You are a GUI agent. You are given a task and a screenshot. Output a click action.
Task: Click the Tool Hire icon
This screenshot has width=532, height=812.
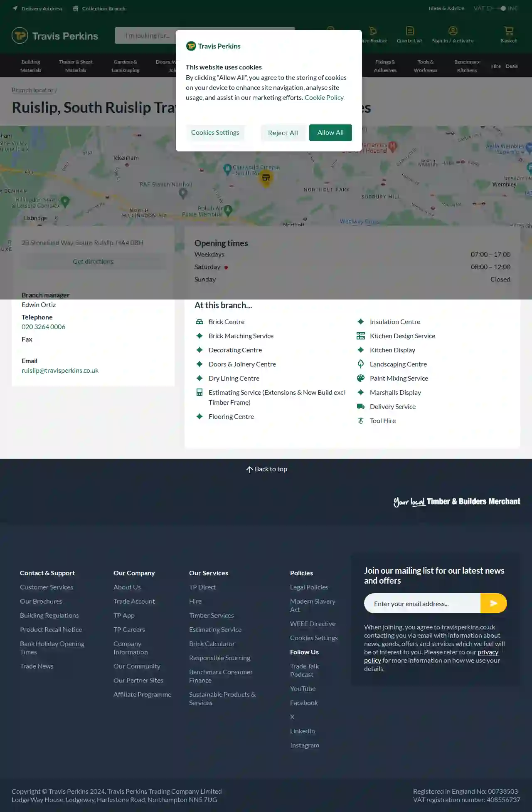point(361,421)
